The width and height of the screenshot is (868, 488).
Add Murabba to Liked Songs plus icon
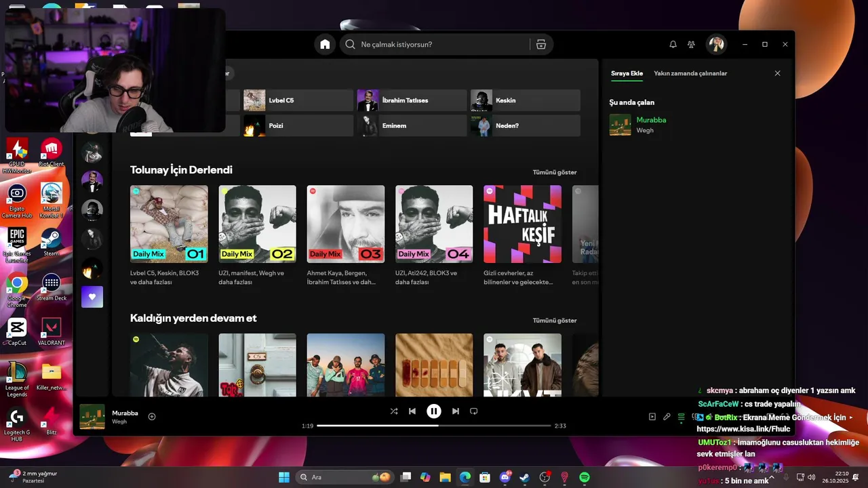[152, 416]
